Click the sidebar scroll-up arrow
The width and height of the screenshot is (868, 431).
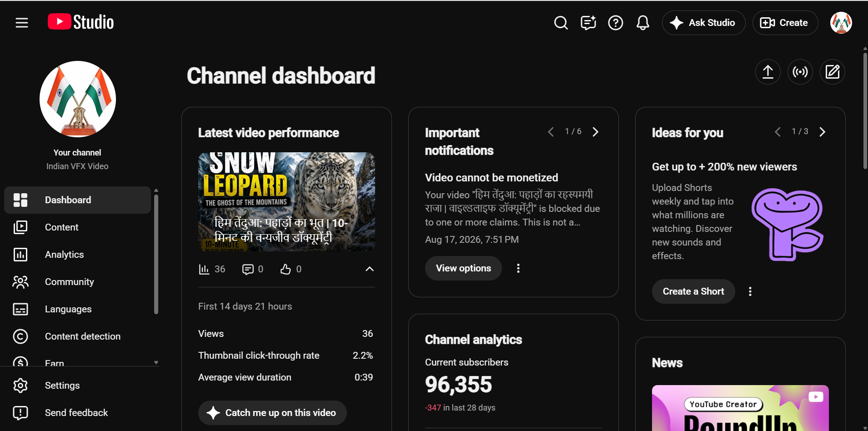(156, 190)
